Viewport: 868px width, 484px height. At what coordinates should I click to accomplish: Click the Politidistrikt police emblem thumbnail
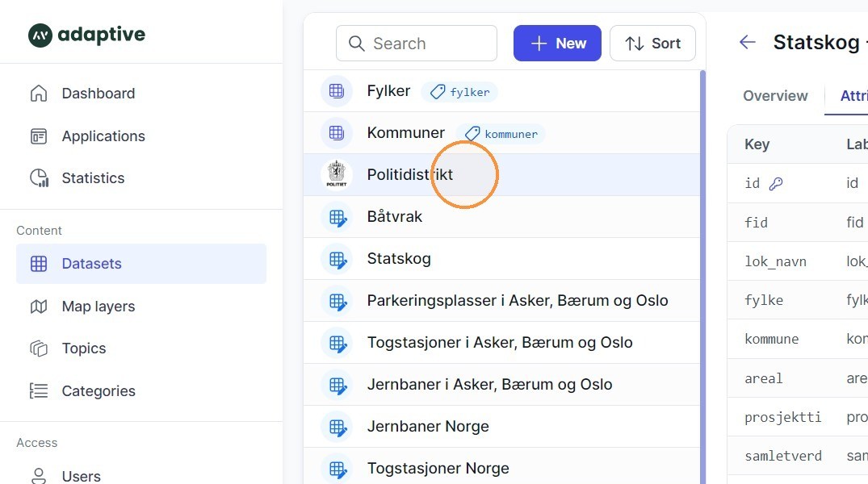click(337, 175)
